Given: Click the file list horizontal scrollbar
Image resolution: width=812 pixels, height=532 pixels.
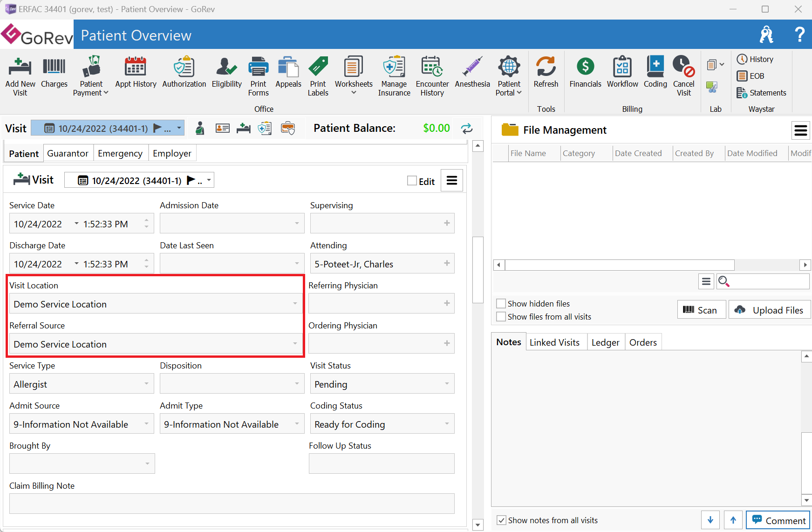Looking at the screenshot, I should (x=620, y=265).
